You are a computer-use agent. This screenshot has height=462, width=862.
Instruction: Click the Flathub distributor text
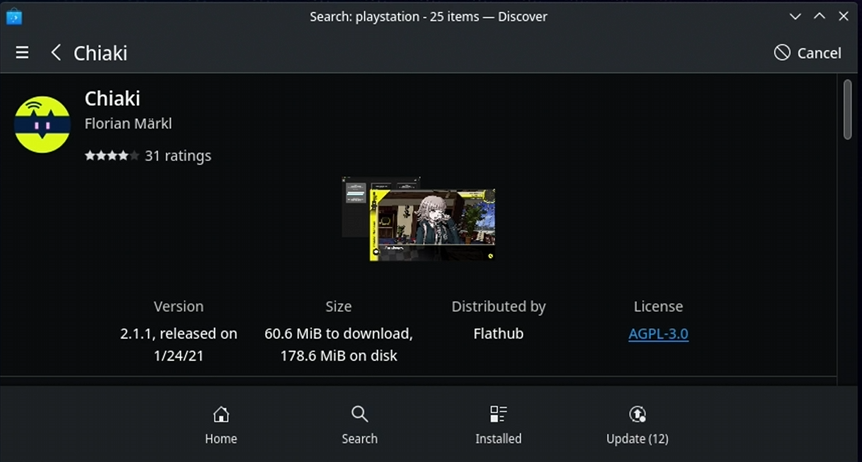pyautogui.click(x=498, y=334)
